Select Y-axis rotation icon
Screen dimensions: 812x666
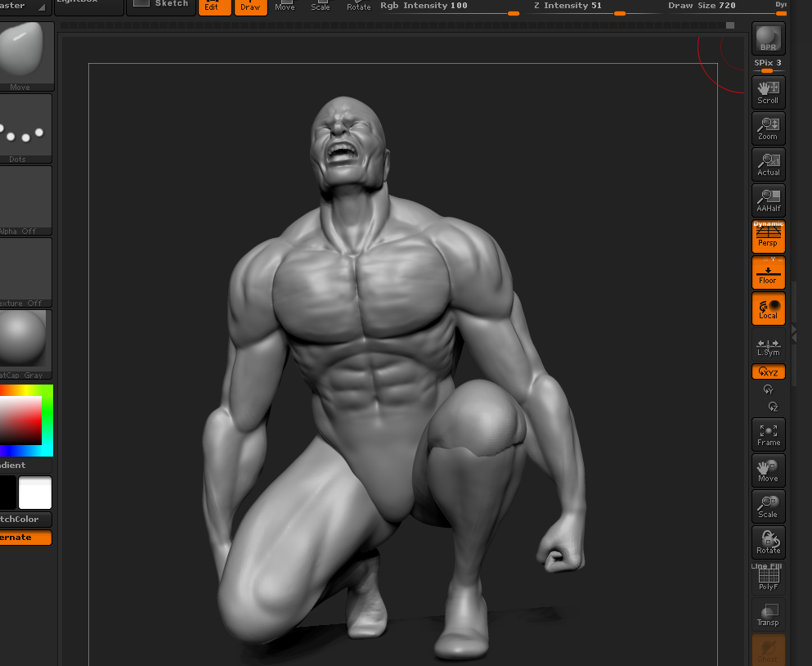768,389
